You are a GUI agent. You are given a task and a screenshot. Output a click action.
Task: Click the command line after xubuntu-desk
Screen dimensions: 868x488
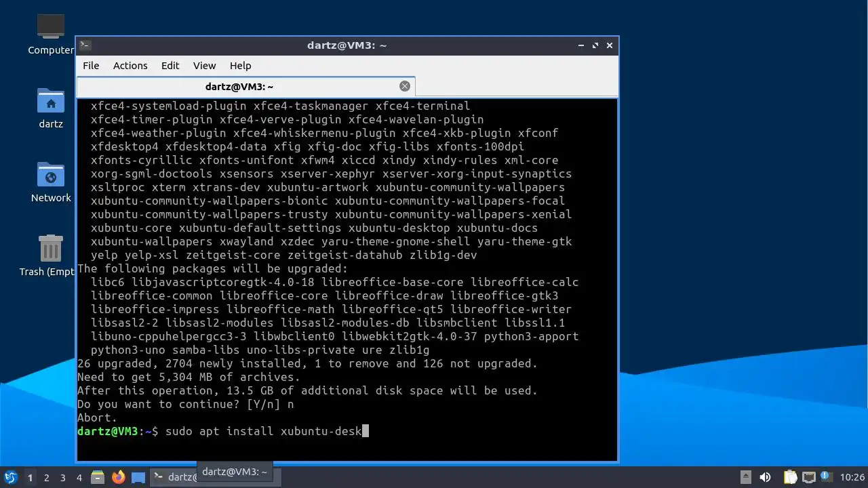[x=366, y=431]
